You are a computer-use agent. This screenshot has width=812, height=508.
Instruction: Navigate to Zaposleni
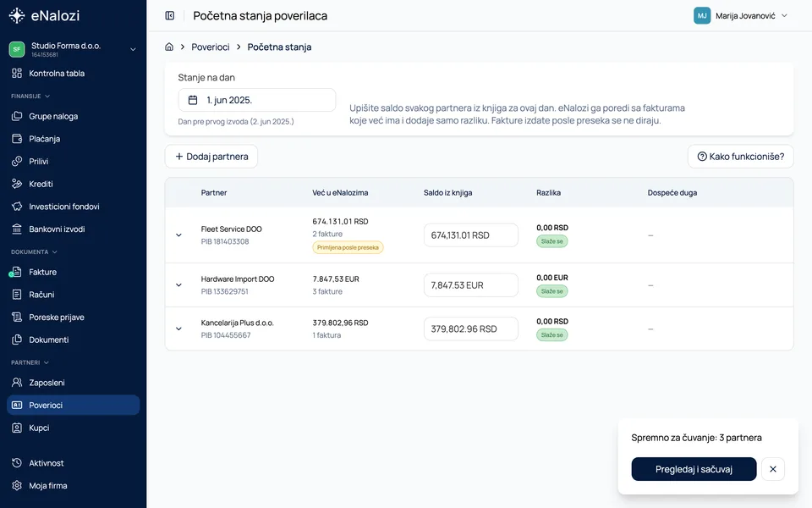tap(73, 383)
